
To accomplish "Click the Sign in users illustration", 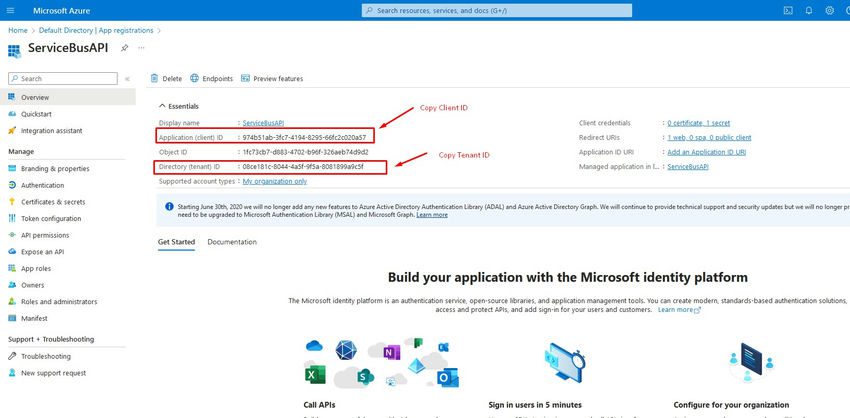I will coord(564,361).
